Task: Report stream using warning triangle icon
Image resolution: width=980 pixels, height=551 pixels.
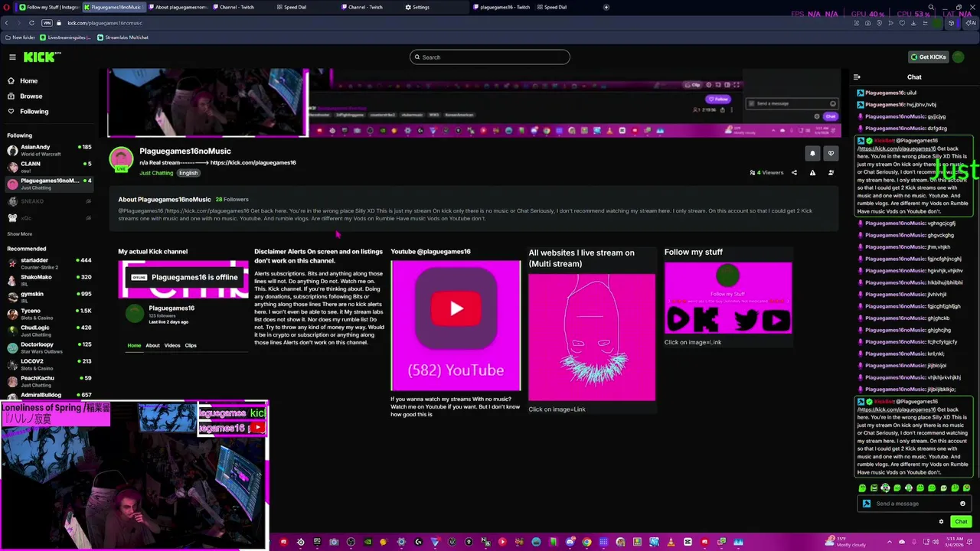Action: click(x=812, y=173)
